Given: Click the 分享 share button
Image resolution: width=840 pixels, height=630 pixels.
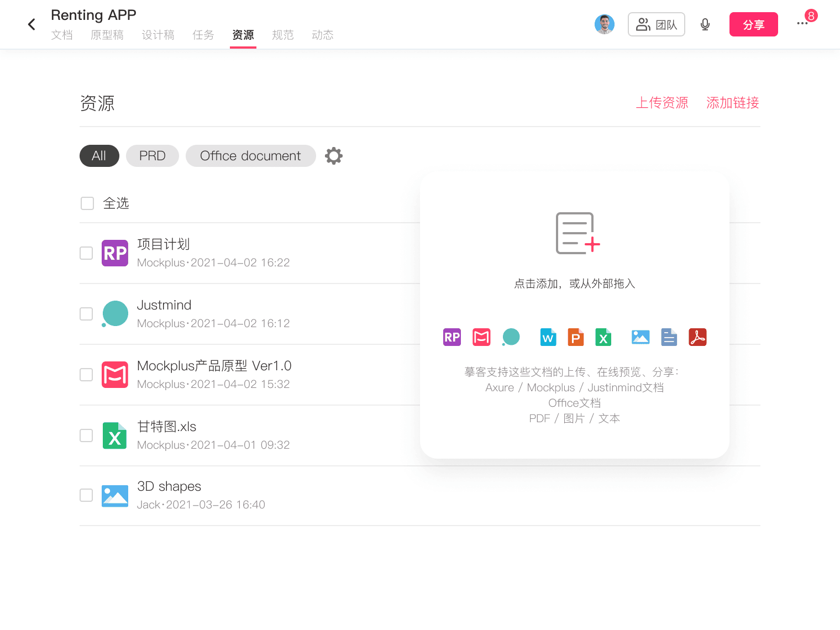Looking at the screenshot, I should pyautogui.click(x=753, y=24).
